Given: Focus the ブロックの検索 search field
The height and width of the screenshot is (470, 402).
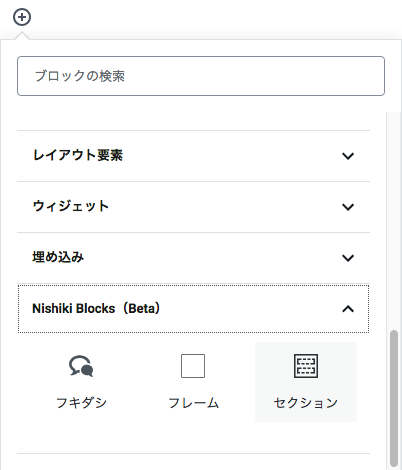Looking at the screenshot, I should (201, 76).
